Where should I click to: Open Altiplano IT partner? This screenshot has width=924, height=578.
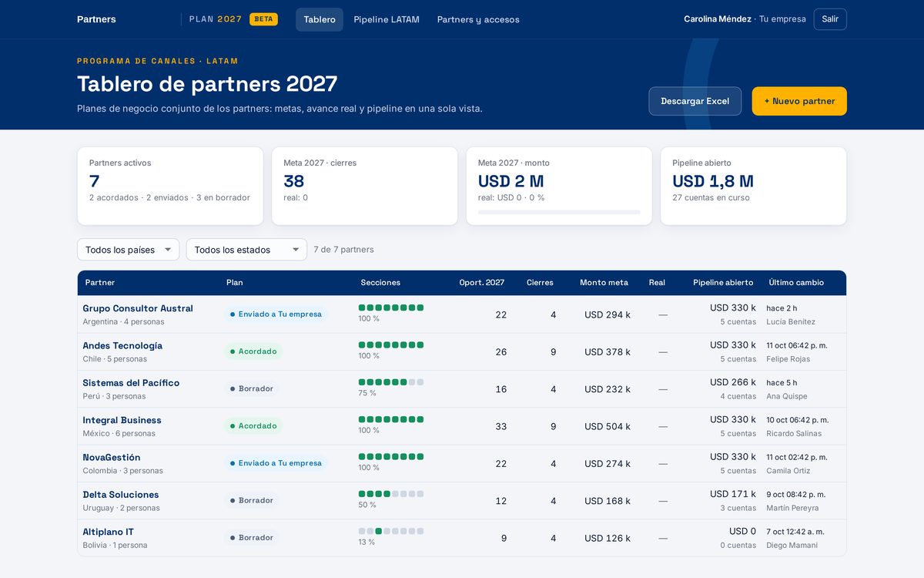point(109,532)
